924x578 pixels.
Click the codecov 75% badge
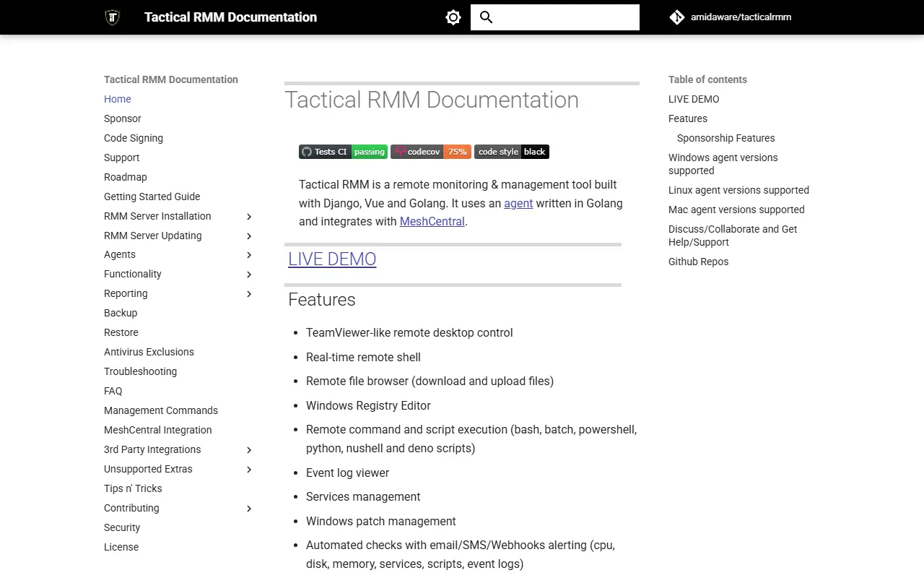click(x=431, y=152)
